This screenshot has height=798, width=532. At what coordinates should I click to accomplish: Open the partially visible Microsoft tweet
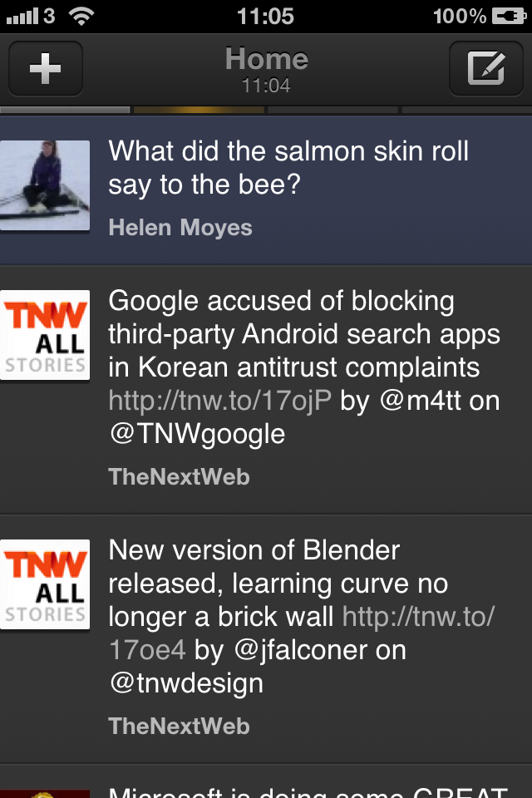308,788
